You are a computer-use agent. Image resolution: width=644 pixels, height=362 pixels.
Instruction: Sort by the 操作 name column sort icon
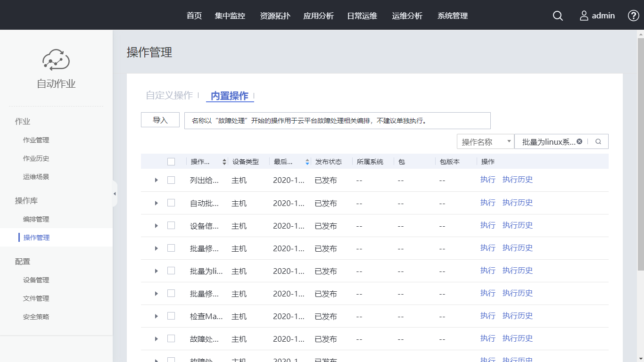click(224, 162)
